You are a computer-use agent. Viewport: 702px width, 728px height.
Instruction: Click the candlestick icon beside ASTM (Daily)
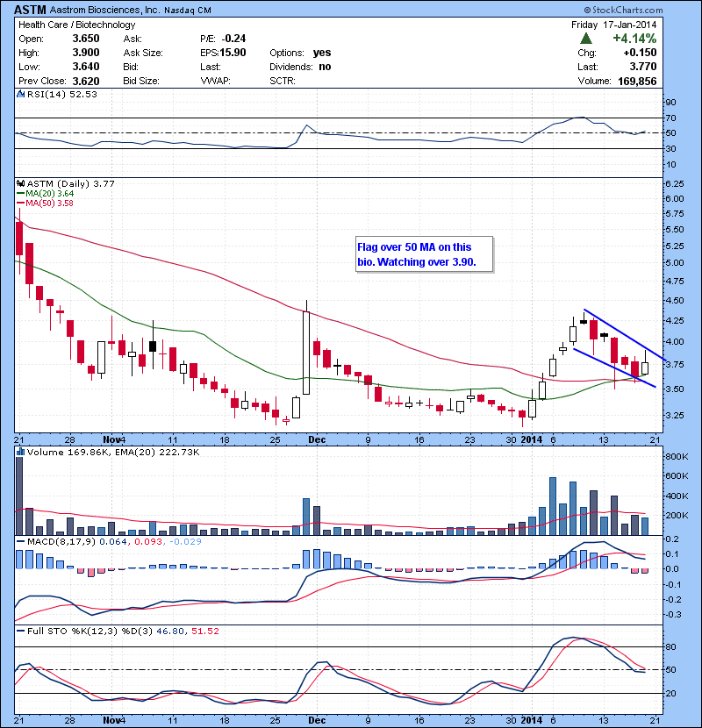(x=20, y=183)
